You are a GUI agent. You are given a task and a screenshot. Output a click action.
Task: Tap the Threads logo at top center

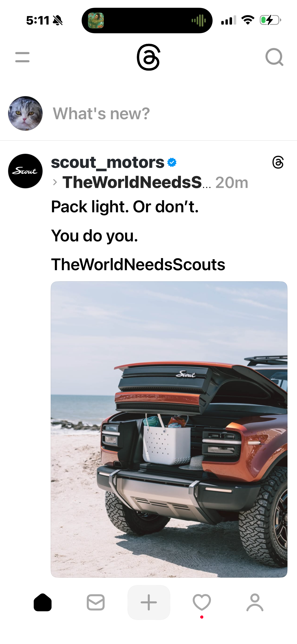[149, 57]
